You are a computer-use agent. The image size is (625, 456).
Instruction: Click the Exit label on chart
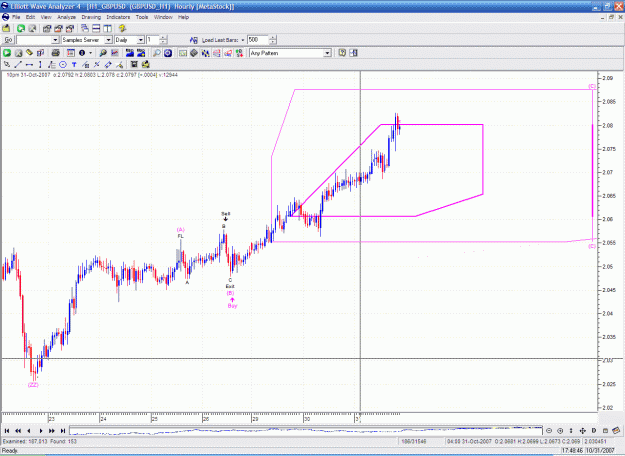pos(230,287)
